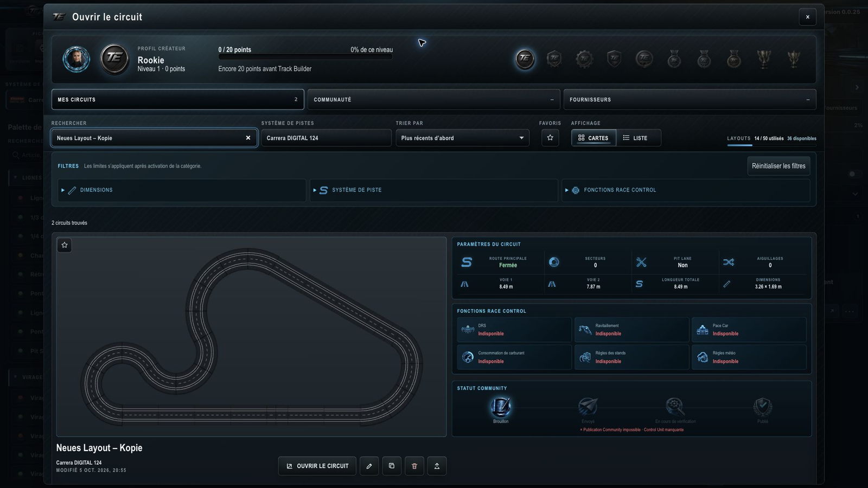Image resolution: width=868 pixels, height=488 pixels.
Task: Edit the circuit with the pencil icon
Action: tap(369, 466)
